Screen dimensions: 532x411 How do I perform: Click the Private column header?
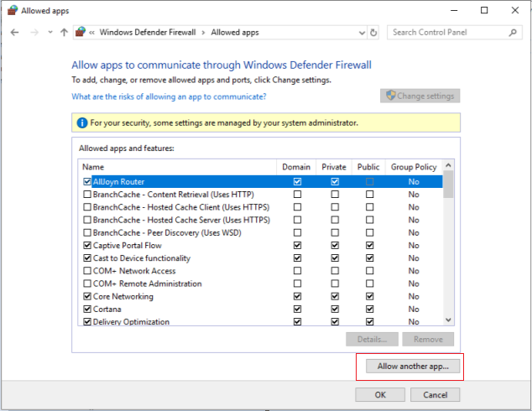[334, 167]
